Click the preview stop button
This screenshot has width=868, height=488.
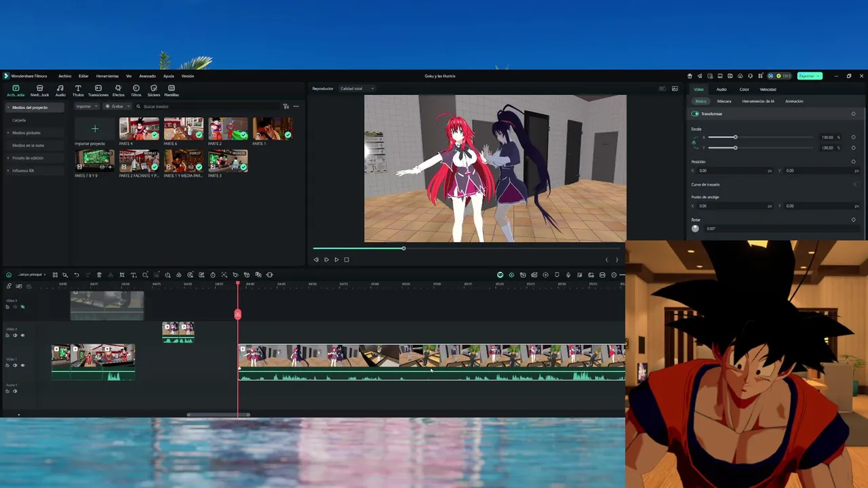(x=347, y=260)
